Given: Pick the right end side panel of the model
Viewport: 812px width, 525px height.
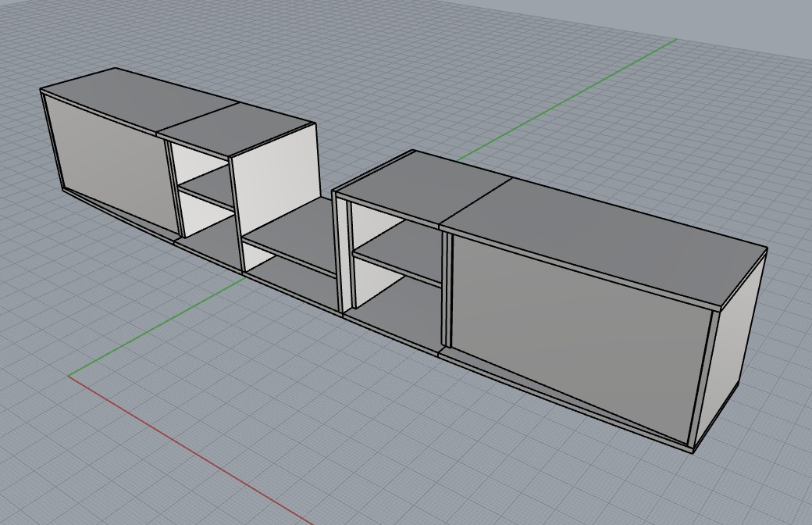Looking at the screenshot, I should [730, 348].
